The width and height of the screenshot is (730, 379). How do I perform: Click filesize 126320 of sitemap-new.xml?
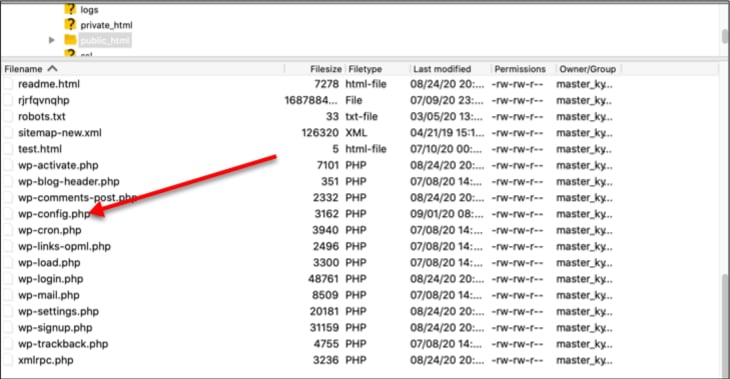320,133
